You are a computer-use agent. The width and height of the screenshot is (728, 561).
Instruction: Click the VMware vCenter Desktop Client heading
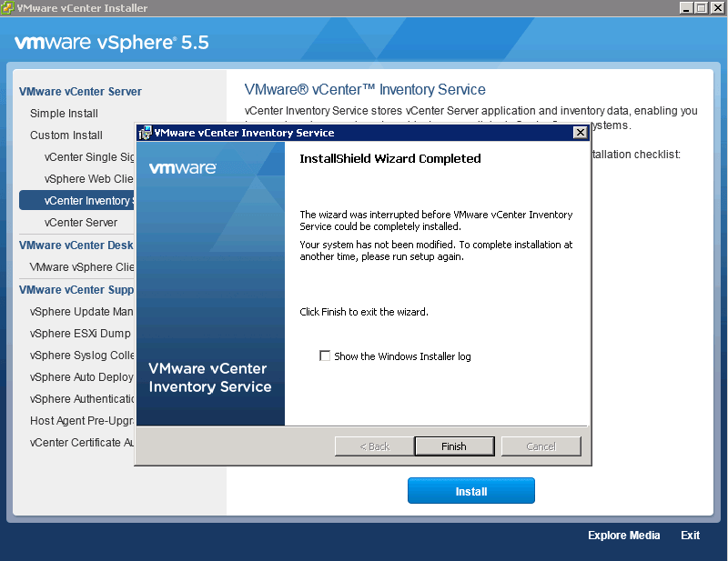pos(76,245)
